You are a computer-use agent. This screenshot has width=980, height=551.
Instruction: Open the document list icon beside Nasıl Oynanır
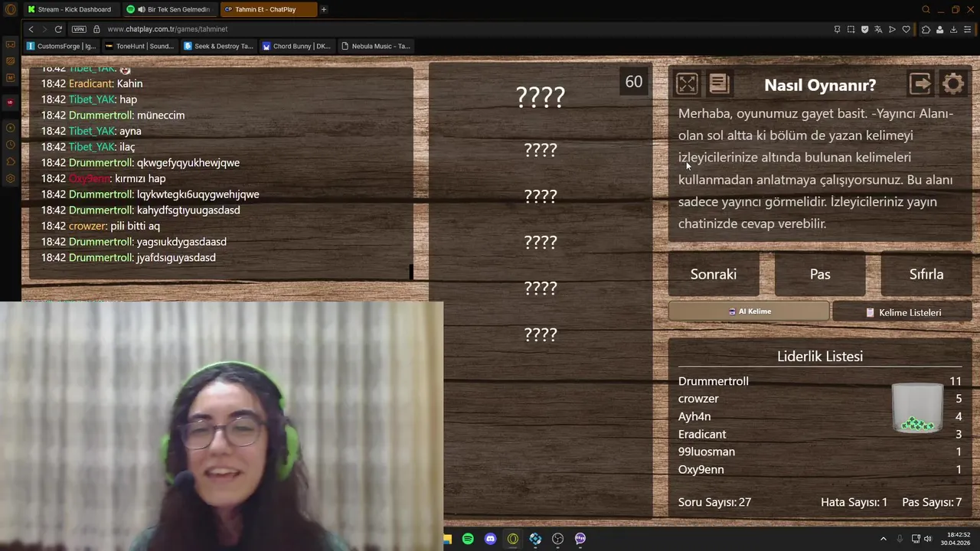(719, 83)
